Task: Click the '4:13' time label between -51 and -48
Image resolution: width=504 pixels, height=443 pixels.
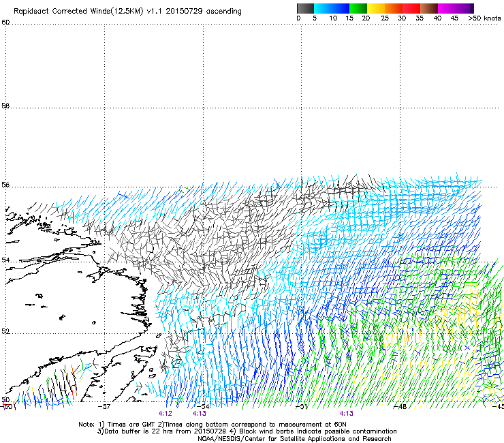Action: pos(347,414)
